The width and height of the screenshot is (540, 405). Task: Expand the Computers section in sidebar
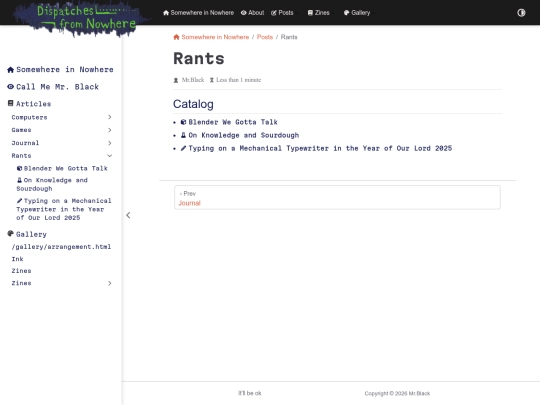pos(110,117)
